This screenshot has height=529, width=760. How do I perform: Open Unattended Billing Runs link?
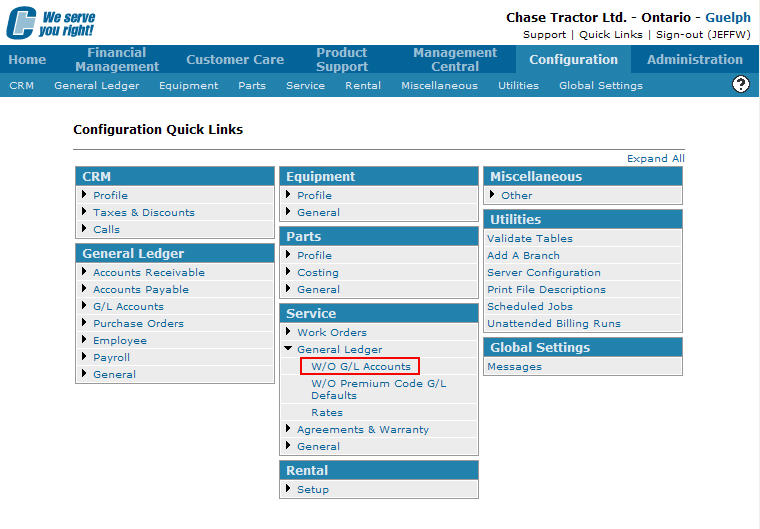(554, 323)
